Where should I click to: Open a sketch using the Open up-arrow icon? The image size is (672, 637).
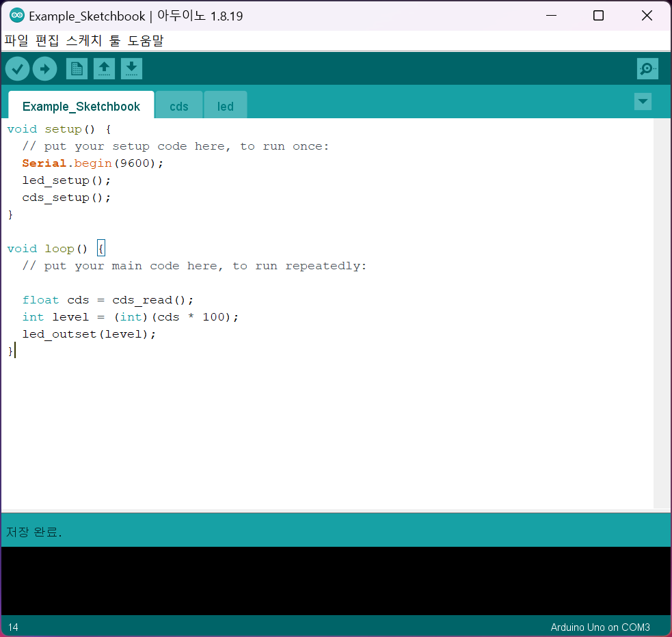104,68
